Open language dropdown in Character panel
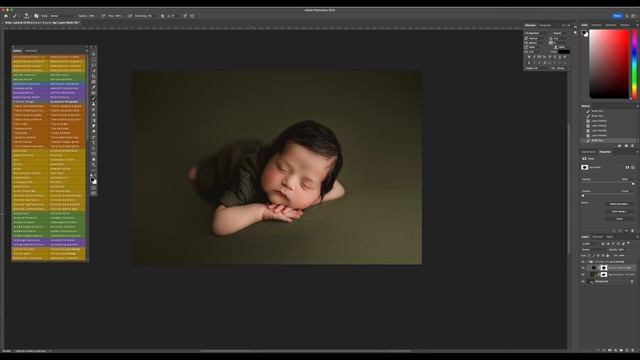 coord(537,68)
